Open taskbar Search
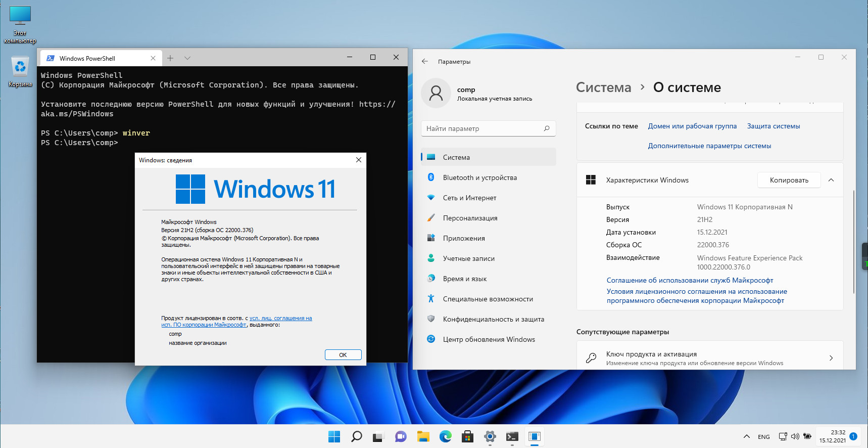The image size is (868, 448). point(356,436)
